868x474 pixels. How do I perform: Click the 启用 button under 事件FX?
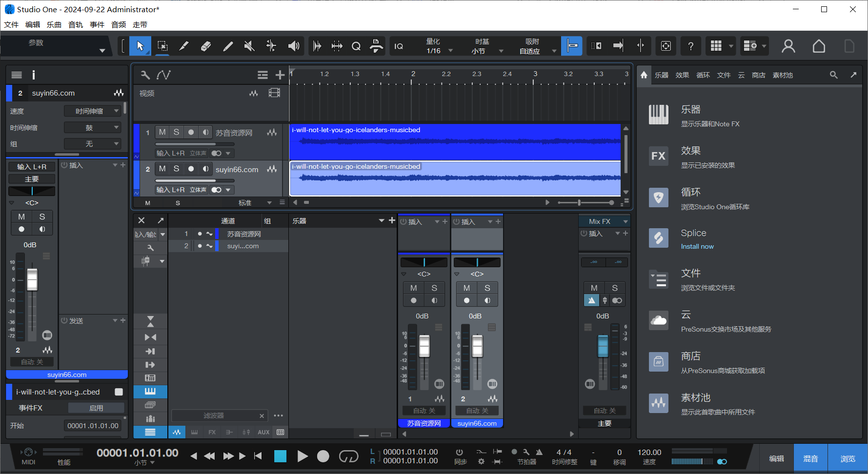(96, 407)
